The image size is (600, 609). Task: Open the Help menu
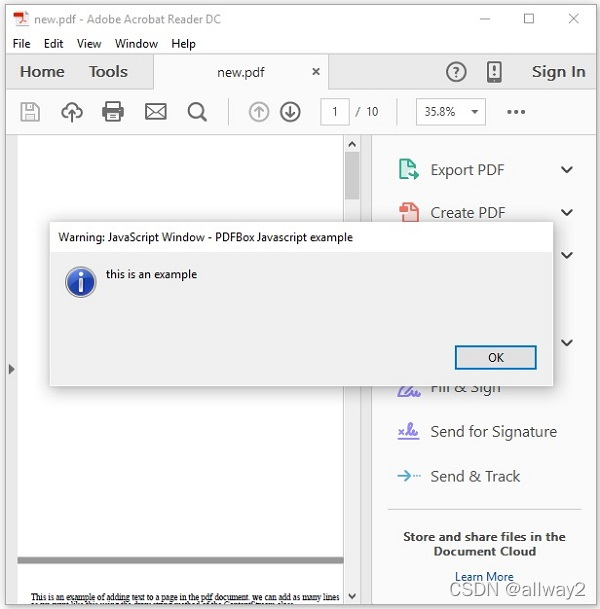tap(183, 44)
